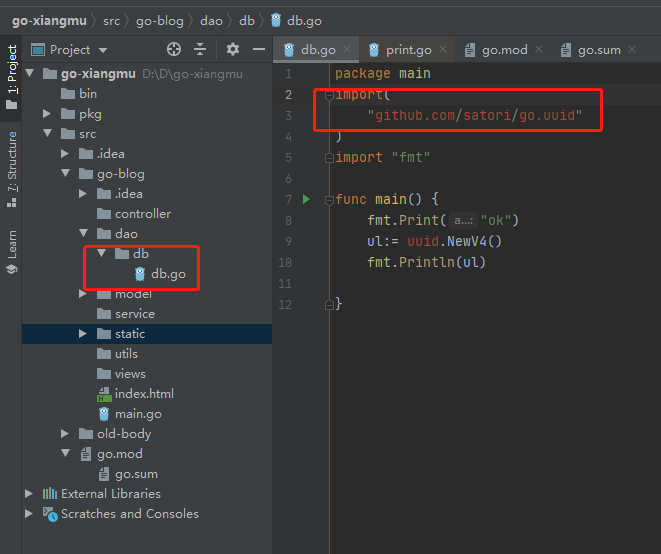This screenshot has height=554, width=661.
Task: Fold the func main block at line 7
Action: coord(329,199)
